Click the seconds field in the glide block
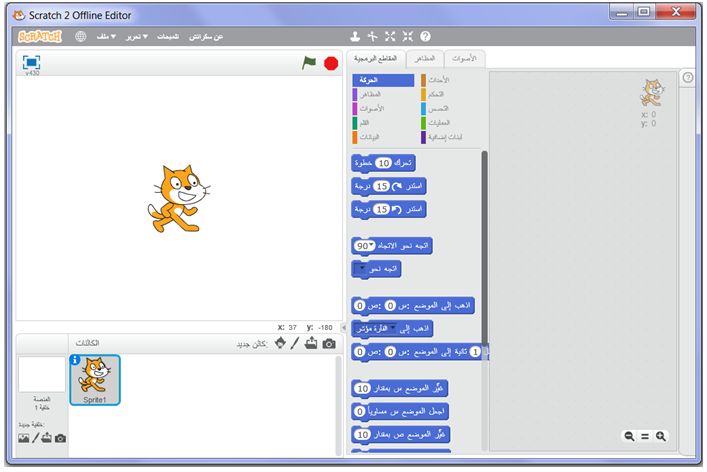This screenshot has width=707, height=472. (475, 352)
